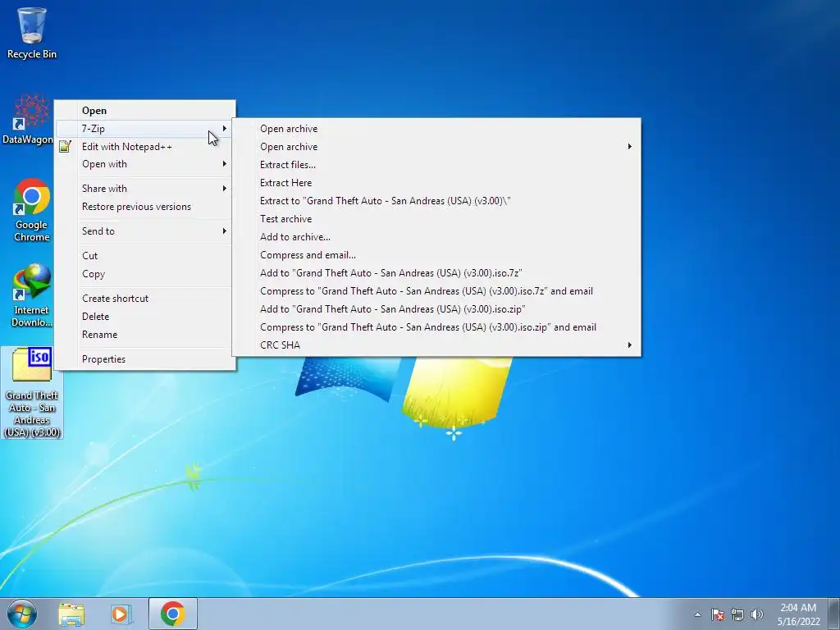The width and height of the screenshot is (840, 630).
Task: Launch Windows Media Player from taskbar
Action: coord(121,614)
